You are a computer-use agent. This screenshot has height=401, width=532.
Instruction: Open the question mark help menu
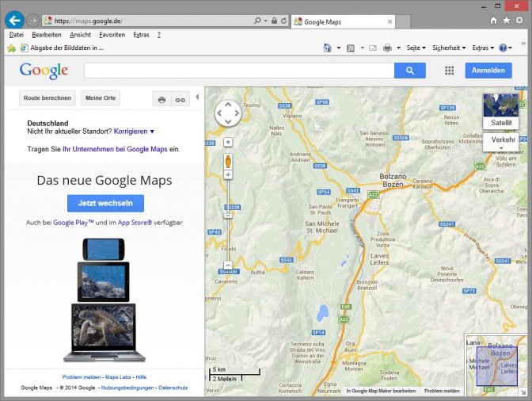click(159, 35)
